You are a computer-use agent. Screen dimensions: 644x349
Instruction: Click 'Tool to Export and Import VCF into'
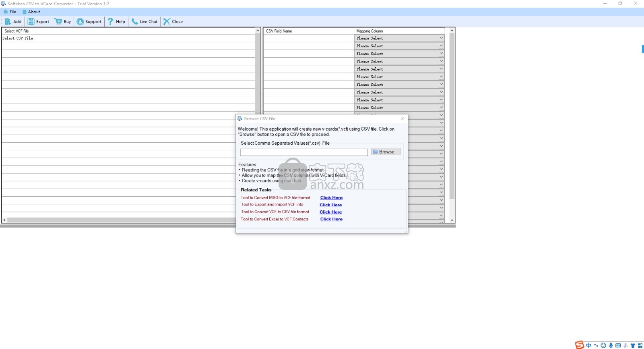pyautogui.click(x=272, y=205)
